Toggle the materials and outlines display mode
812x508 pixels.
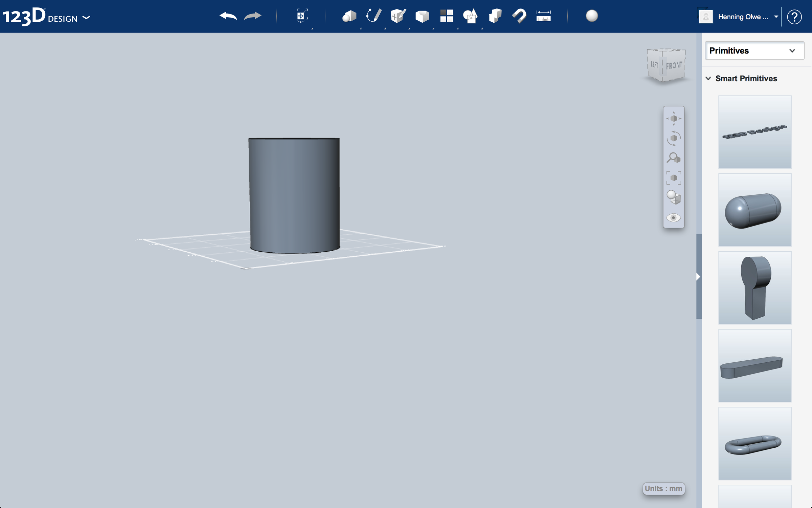pos(674,197)
